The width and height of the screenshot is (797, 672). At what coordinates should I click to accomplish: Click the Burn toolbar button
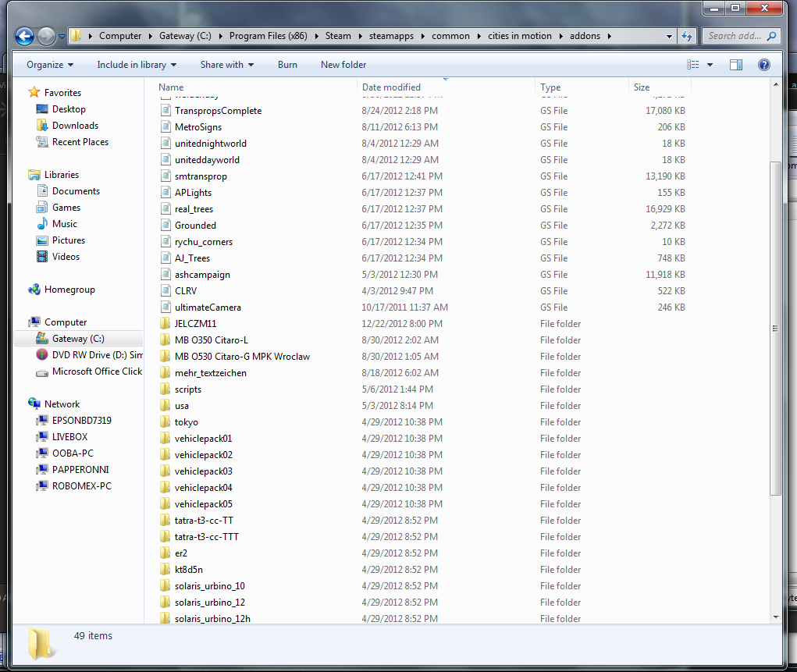287,65
